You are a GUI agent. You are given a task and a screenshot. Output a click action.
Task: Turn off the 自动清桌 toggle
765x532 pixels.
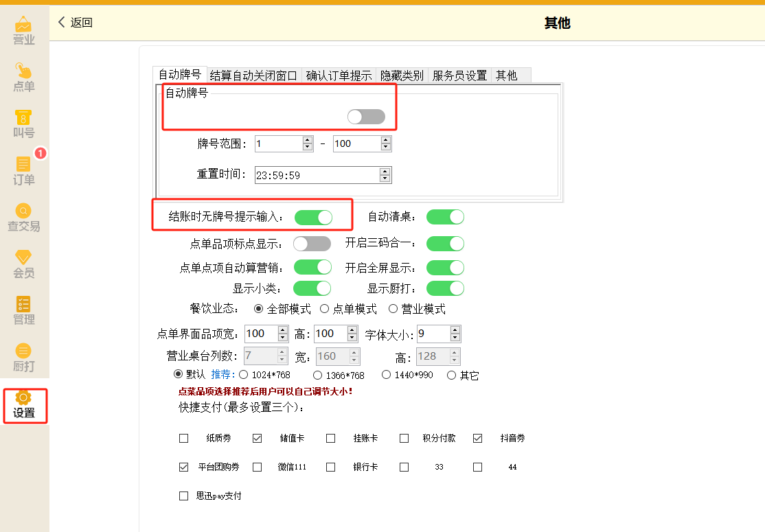tap(445, 217)
